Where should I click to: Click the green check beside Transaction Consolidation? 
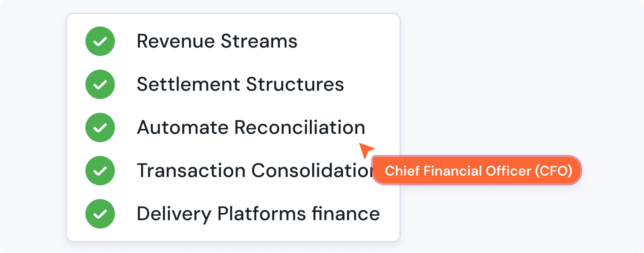[x=100, y=171]
